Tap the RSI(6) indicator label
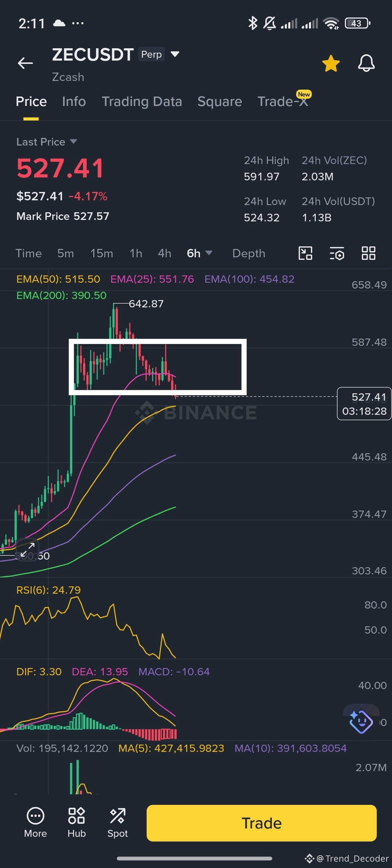Screen dimensions: 392x868 (48, 590)
